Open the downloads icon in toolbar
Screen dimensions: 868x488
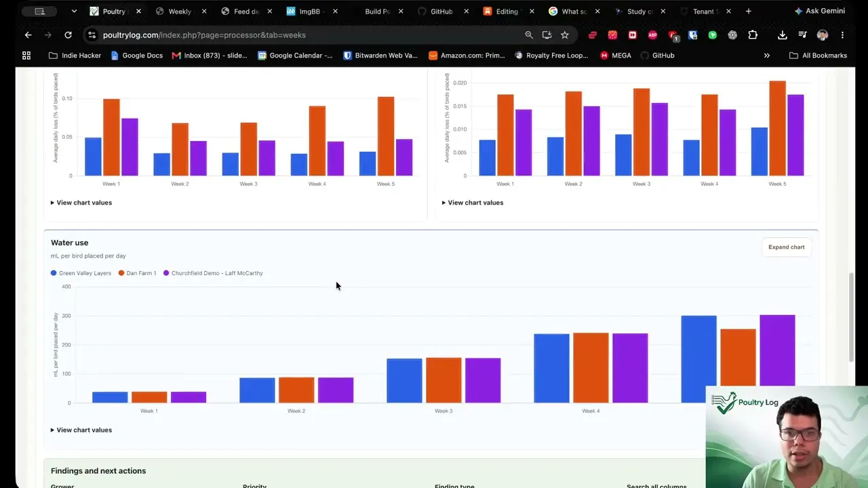782,35
